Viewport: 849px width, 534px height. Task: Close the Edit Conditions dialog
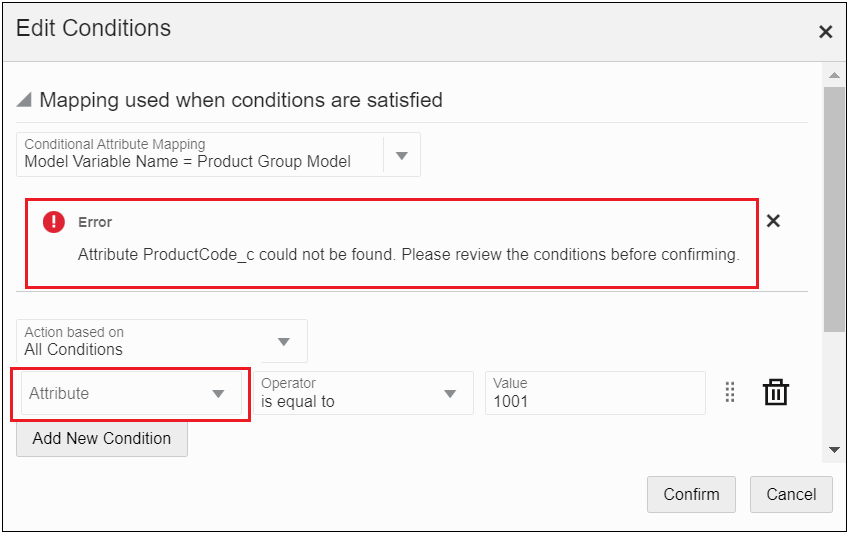pyautogui.click(x=825, y=32)
